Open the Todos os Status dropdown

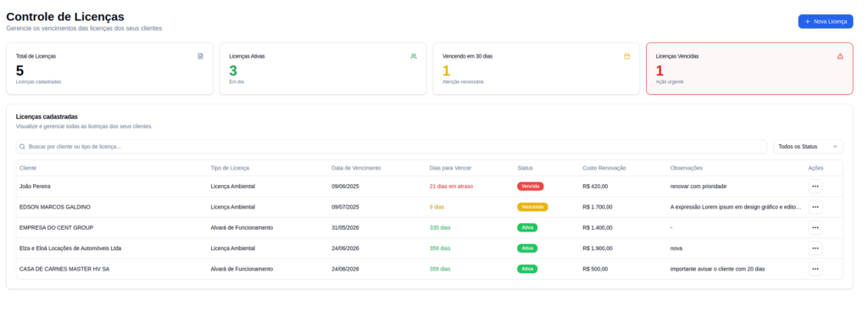point(808,147)
